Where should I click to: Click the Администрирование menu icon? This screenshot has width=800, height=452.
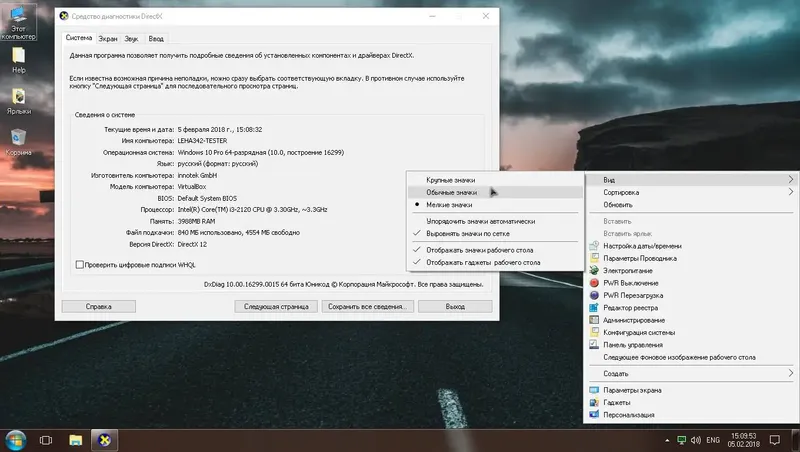(x=594, y=320)
